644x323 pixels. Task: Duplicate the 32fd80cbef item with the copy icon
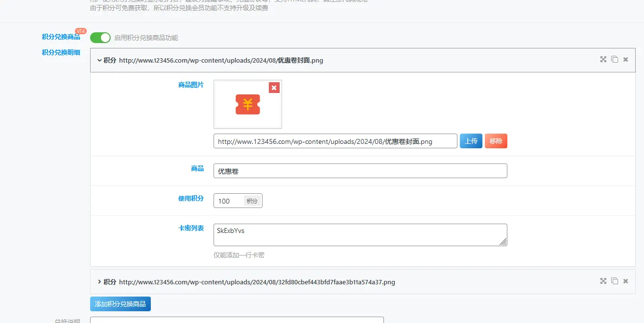pyautogui.click(x=615, y=281)
